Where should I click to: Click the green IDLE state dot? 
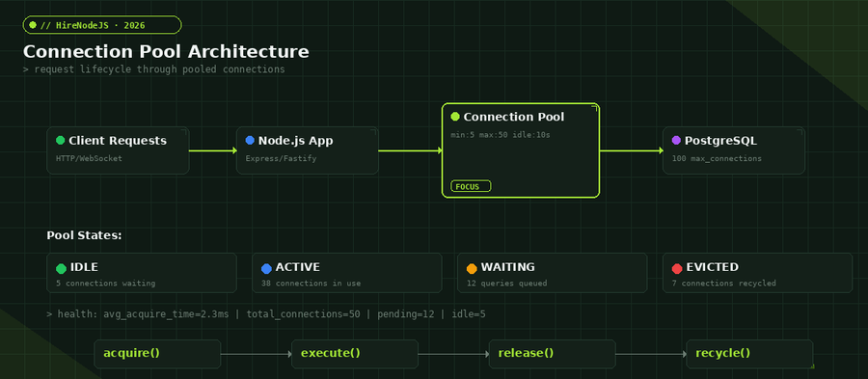pos(61,269)
